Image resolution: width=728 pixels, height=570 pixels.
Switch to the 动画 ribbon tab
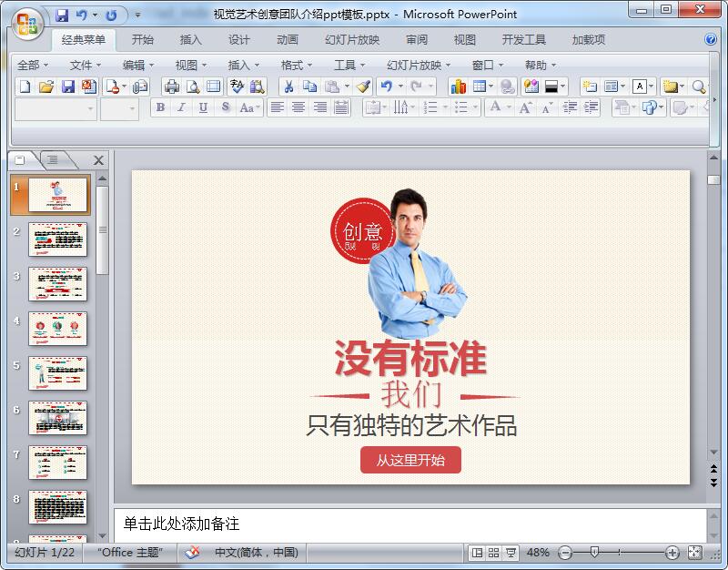pyautogui.click(x=287, y=39)
